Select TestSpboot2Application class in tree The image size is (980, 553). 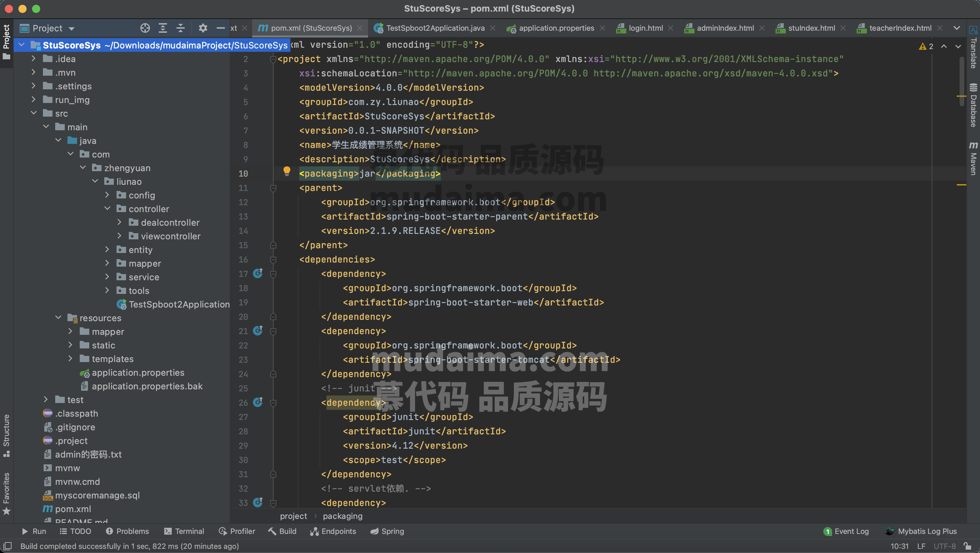173,304
